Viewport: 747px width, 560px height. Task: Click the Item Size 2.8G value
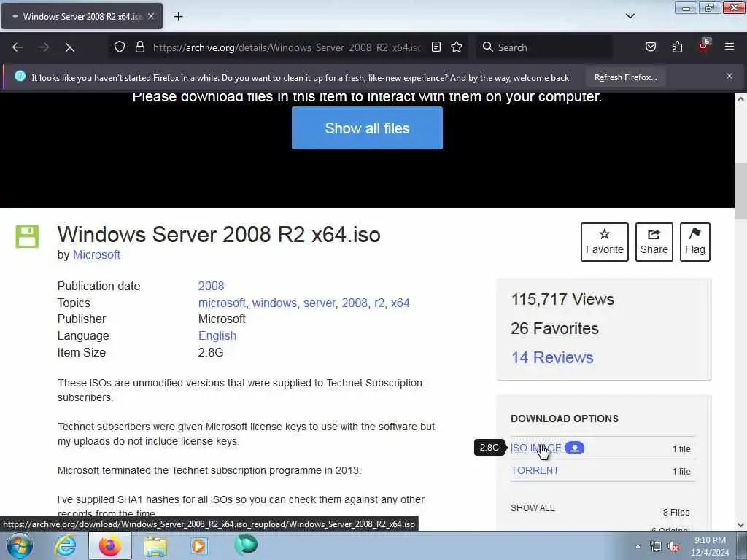211,353
